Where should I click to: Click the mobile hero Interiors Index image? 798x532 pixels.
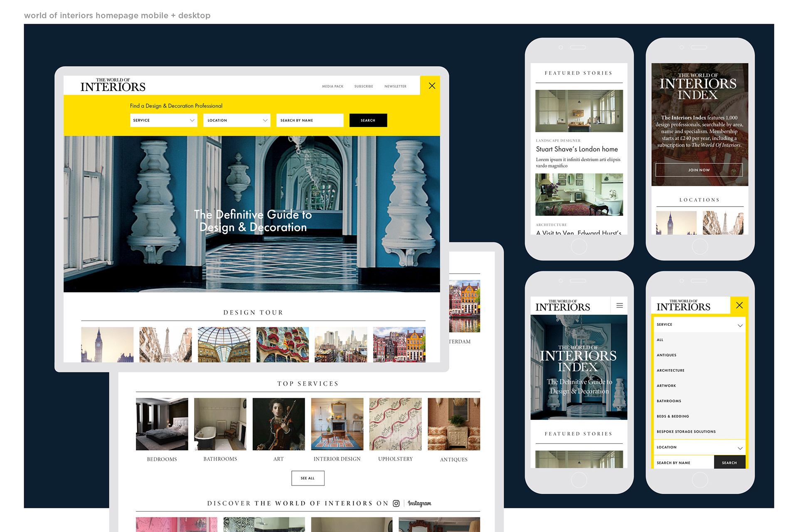(579, 367)
